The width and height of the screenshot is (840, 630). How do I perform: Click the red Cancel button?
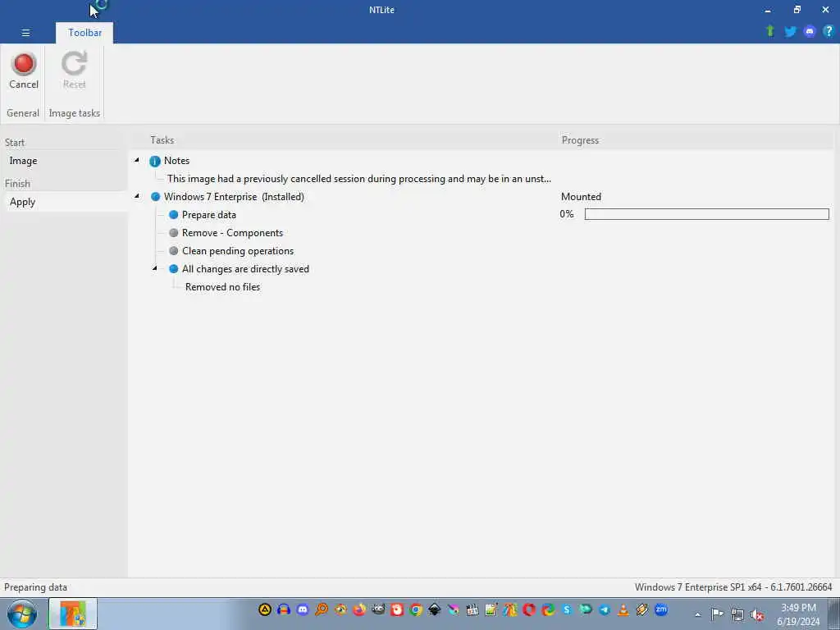pos(24,71)
